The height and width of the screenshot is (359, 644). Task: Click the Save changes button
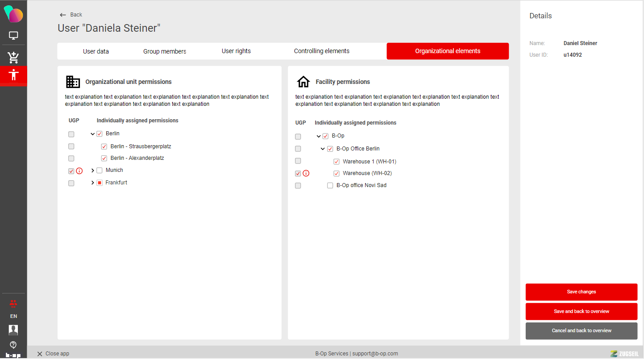pos(581,292)
